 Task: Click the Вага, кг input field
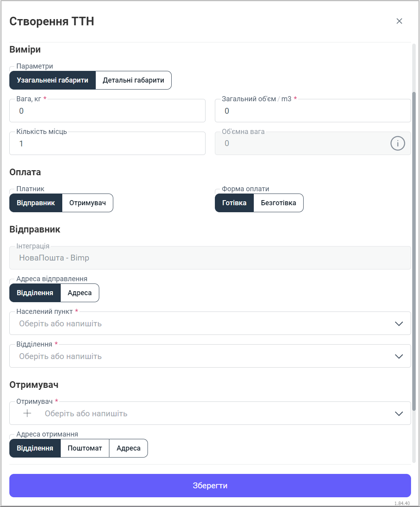[107, 111]
